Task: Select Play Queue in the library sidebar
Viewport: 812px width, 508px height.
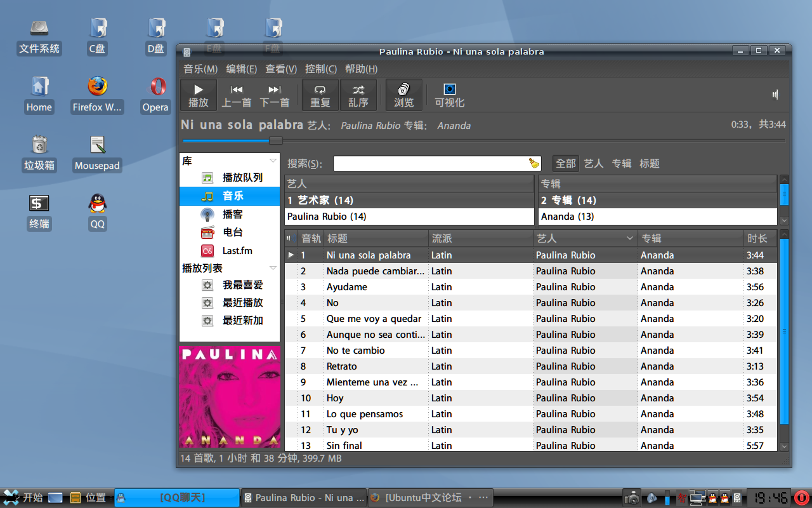Action: point(230,178)
